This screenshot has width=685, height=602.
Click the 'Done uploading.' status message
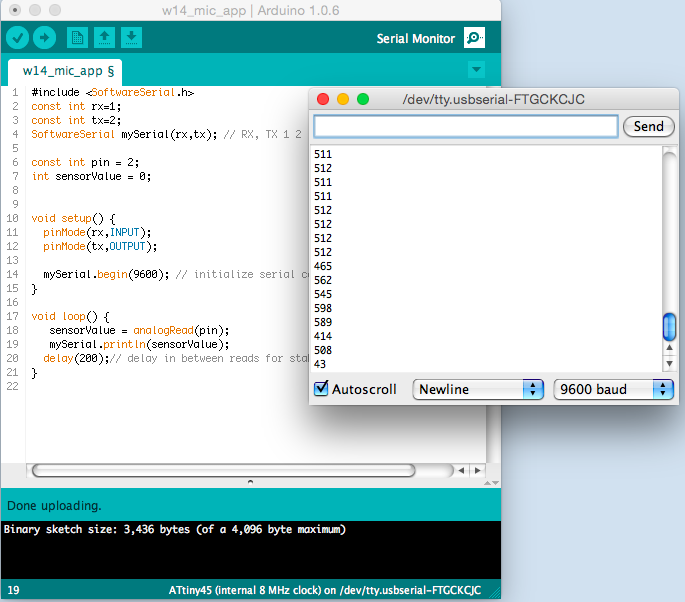coord(54,505)
